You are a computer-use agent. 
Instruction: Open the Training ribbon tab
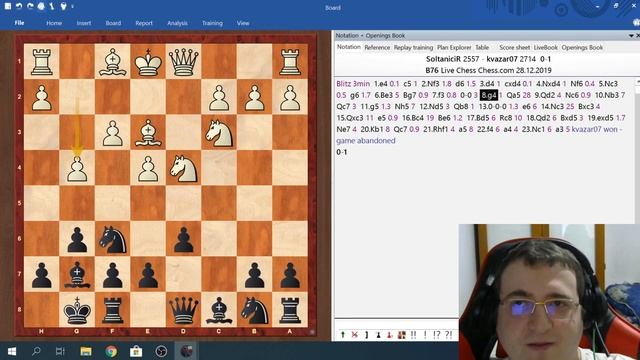tap(212, 23)
